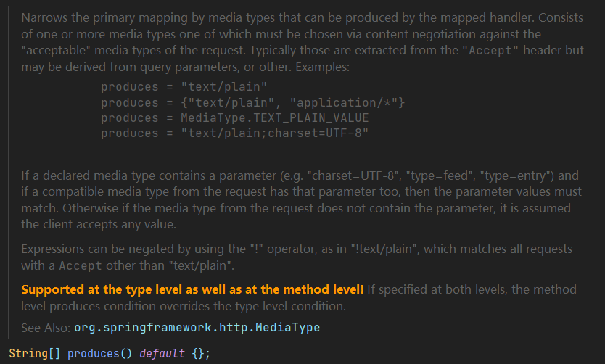Click the "See Also:" label
This screenshot has width=605, height=364.
coord(46,328)
